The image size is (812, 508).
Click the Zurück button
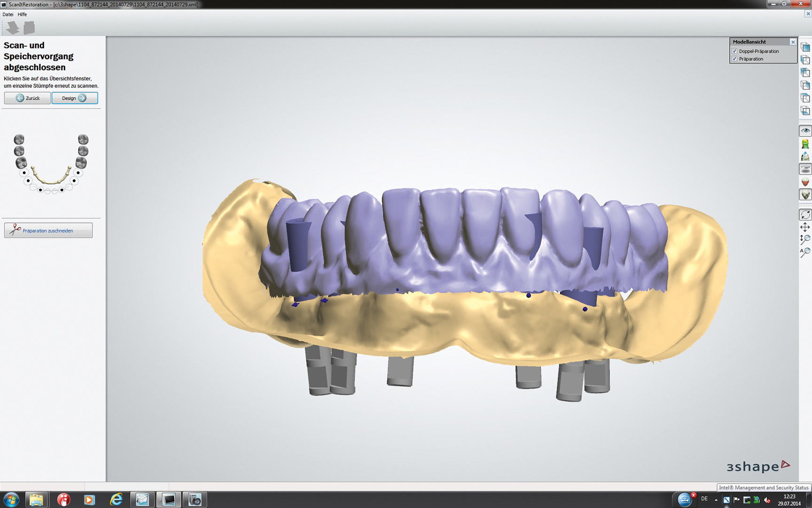27,98
